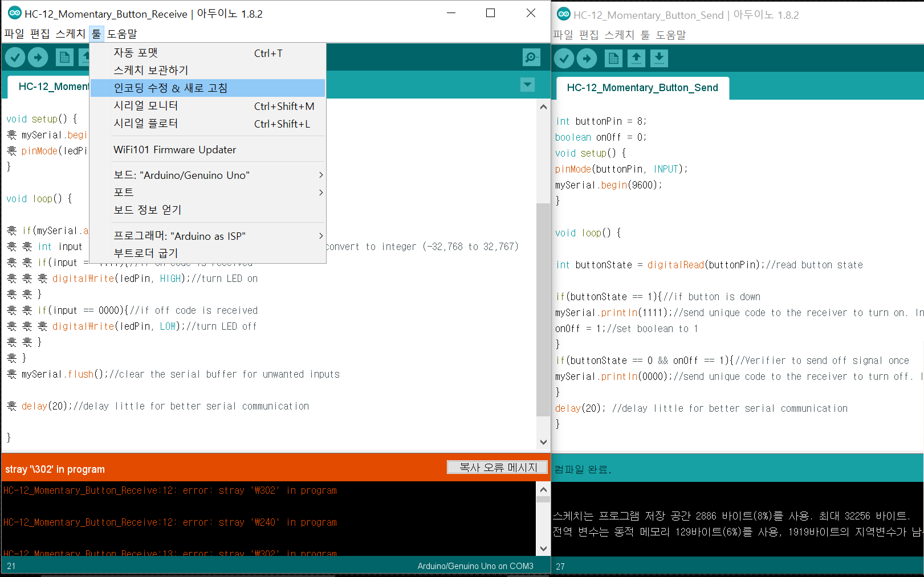Click Verify button in Receive window

pyautogui.click(x=15, y=57)
